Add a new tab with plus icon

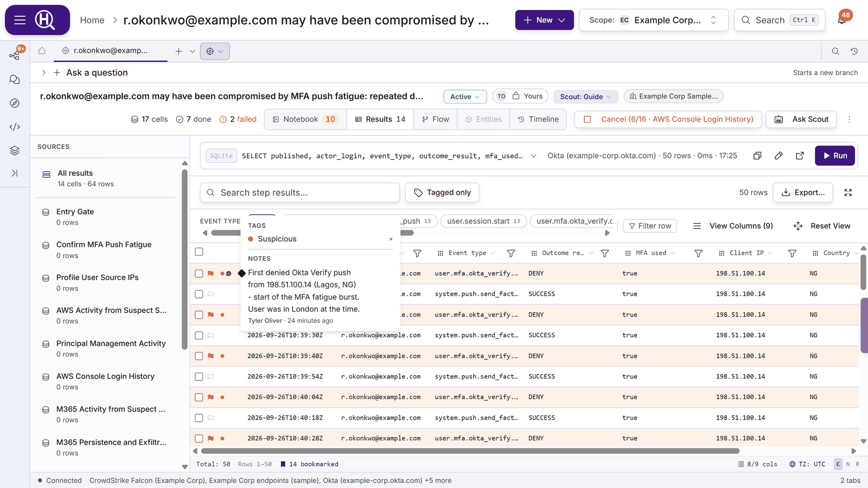coord(178,51)
